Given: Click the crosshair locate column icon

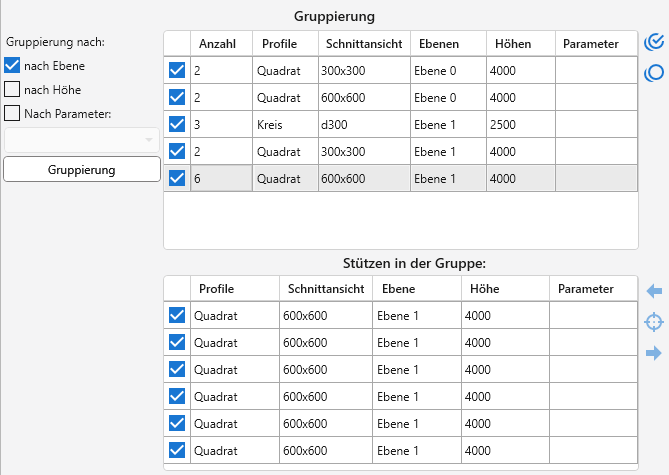Looking at the screenshot, I should pos(655,322).
